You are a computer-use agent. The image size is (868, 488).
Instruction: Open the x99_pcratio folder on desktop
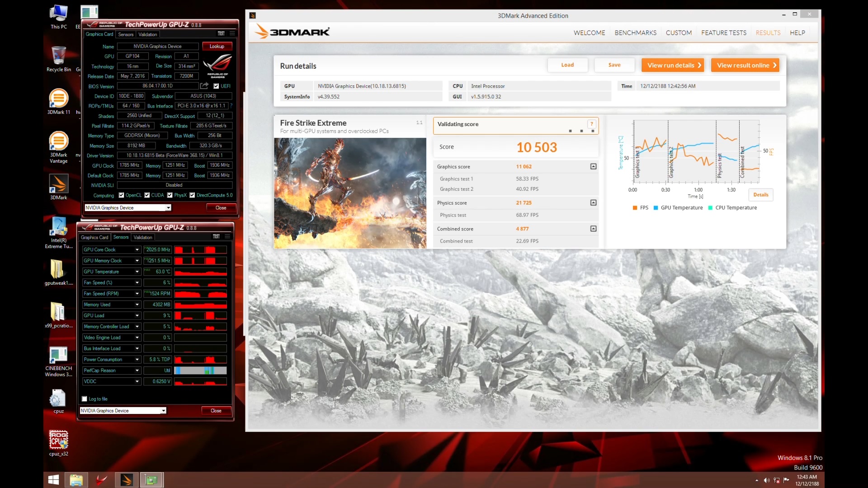coord(59,314)
